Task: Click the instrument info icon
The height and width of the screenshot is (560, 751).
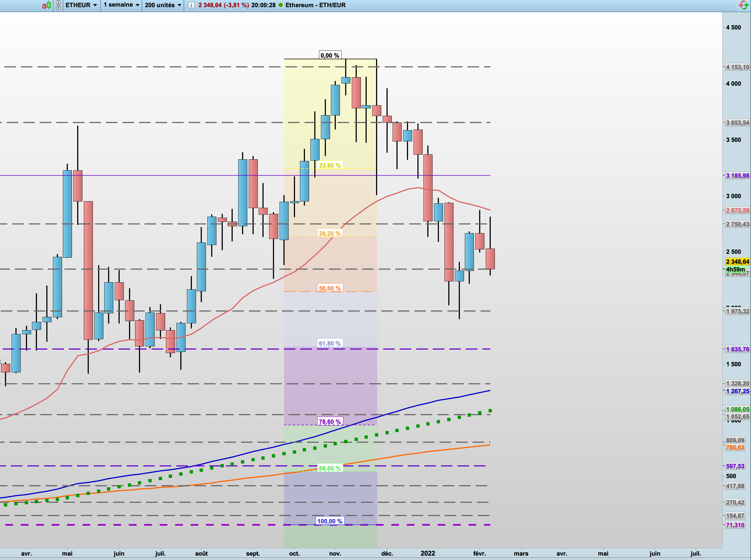Action: coord(191,5)
